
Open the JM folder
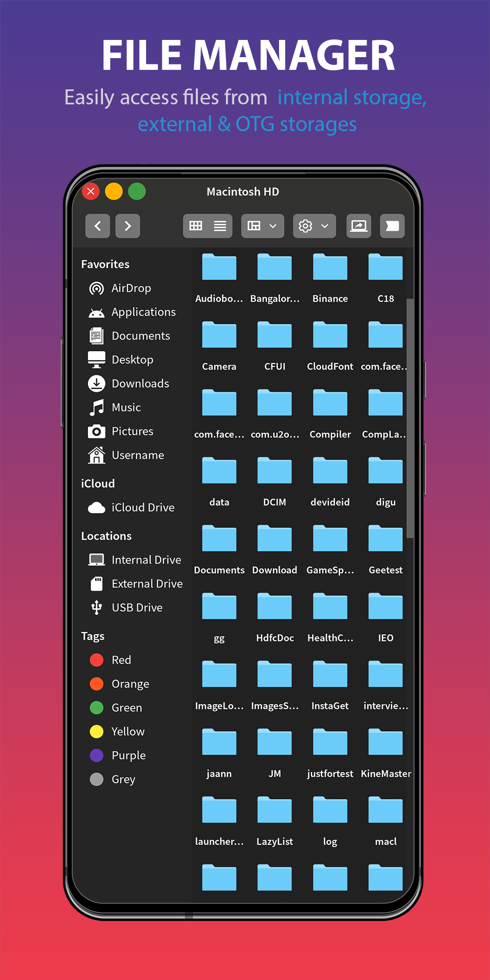coord(274,753)
